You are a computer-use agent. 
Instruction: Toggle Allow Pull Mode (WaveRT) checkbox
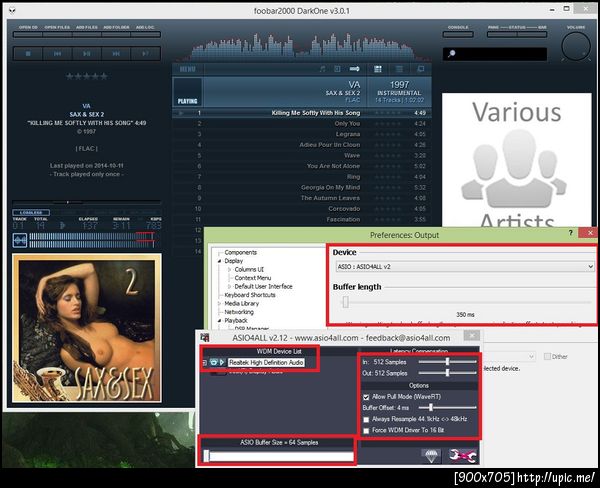point(366,397)
